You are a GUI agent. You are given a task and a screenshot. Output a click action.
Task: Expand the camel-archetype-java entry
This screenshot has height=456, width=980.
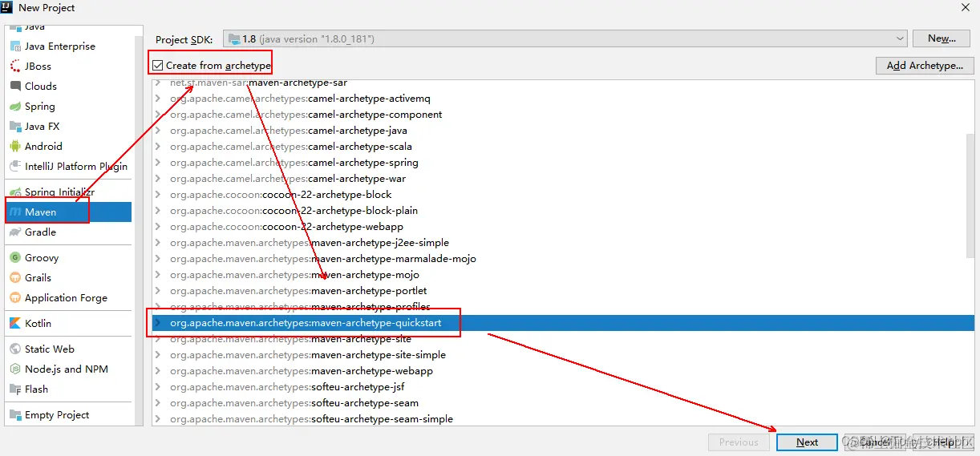pos(158,131)
